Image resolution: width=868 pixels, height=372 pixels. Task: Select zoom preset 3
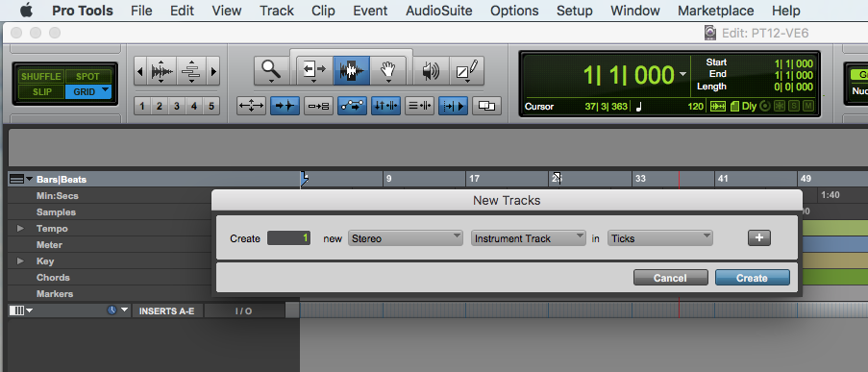click(x=177, y=106)
